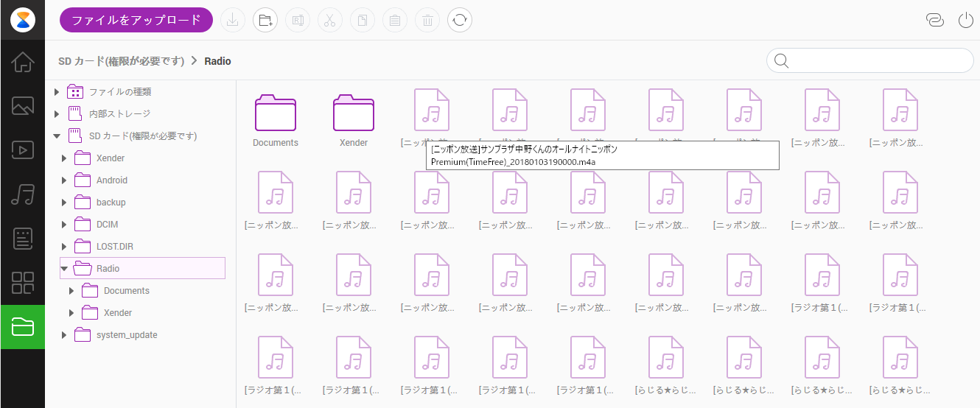Select the green Files sidebar section

click(x=23, y=327)
